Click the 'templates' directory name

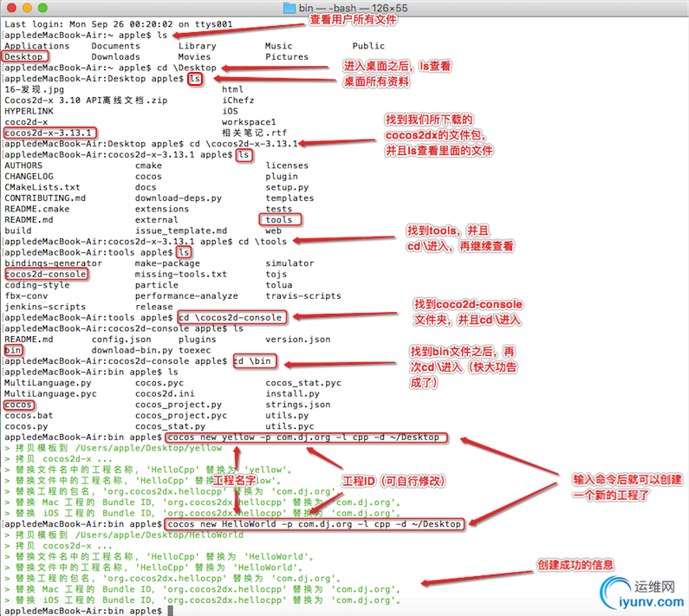289,198
